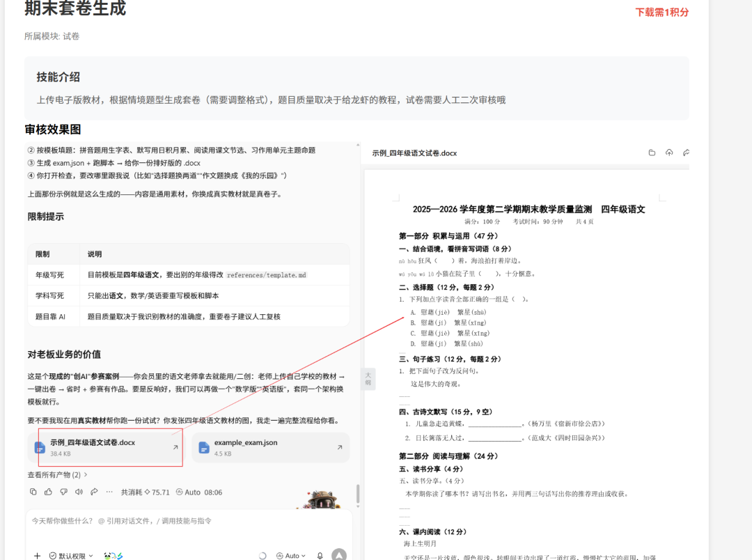Click the diamond credits icon by 75.71

pos(147,492)
